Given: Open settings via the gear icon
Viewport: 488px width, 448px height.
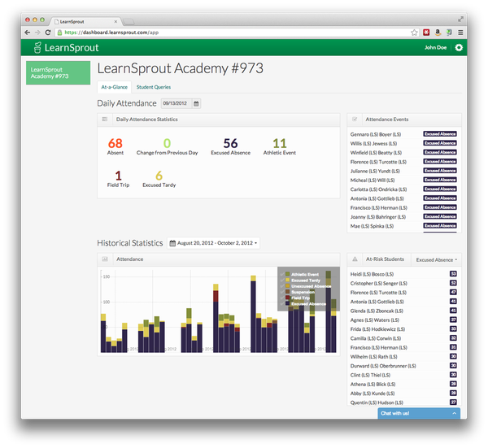Looking at the screenshot, I should pyautogui.click(x=459, y=48).
